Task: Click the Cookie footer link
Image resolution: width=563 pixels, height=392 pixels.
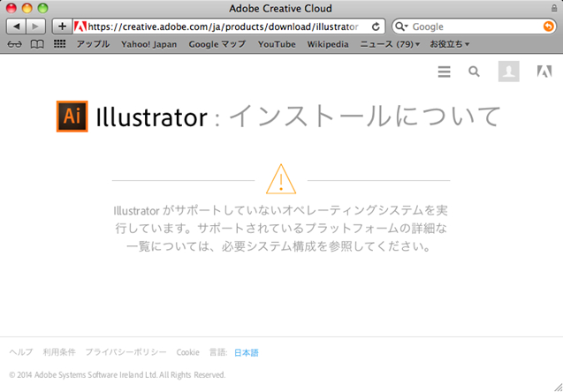Action: click(x=187, y=352)
